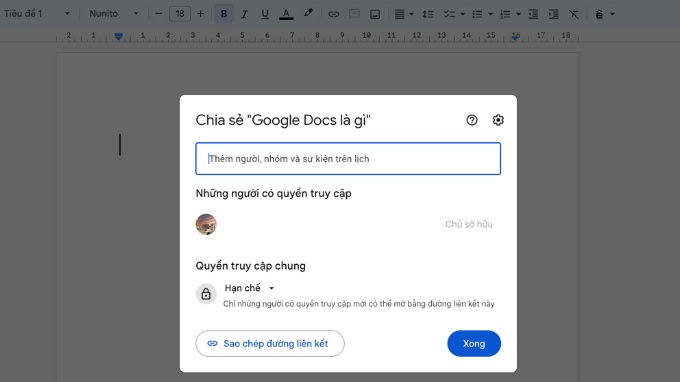Image resolution: width=680 pixels, height=382 pixels.
Task: Open the Tiêu đề 1 style dropdown
Action: [x=36, y=13]
